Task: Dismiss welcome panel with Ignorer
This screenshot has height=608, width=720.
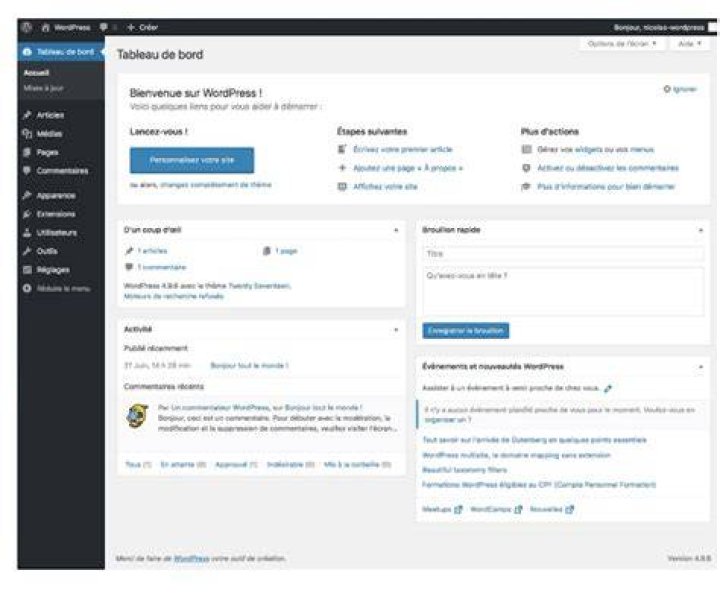Action: pyautogui.click(x=680, y=89)
